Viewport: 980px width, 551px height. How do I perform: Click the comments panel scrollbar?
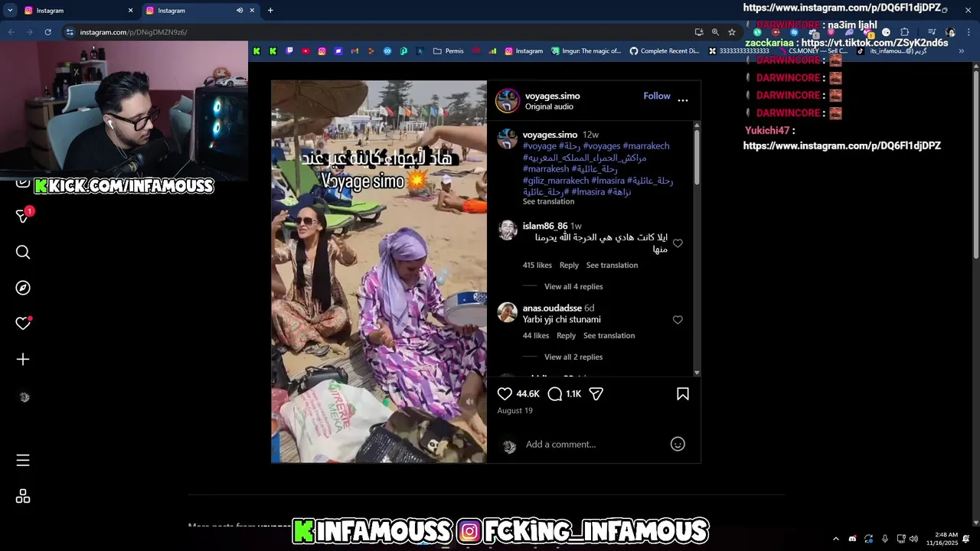697,157
